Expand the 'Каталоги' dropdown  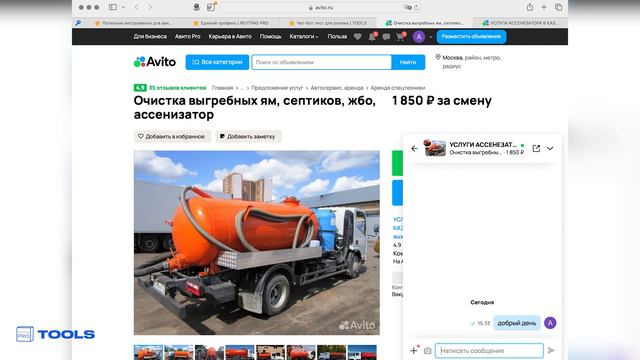click(304, 36)
